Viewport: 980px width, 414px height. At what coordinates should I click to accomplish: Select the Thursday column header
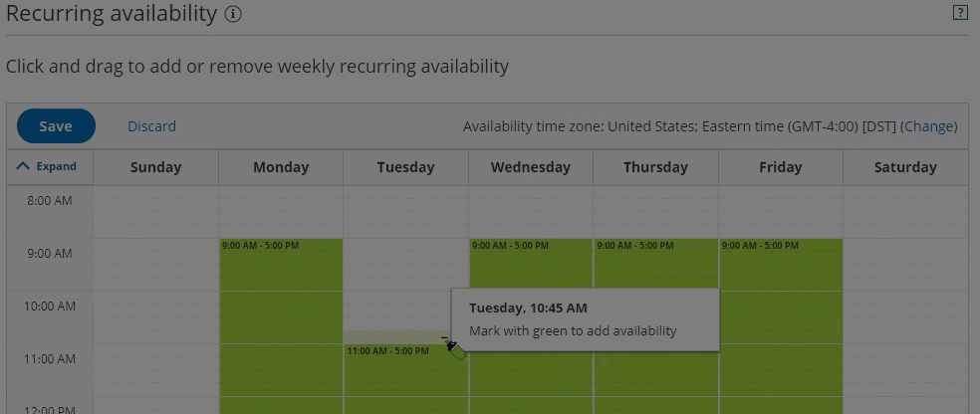[655, 167]
